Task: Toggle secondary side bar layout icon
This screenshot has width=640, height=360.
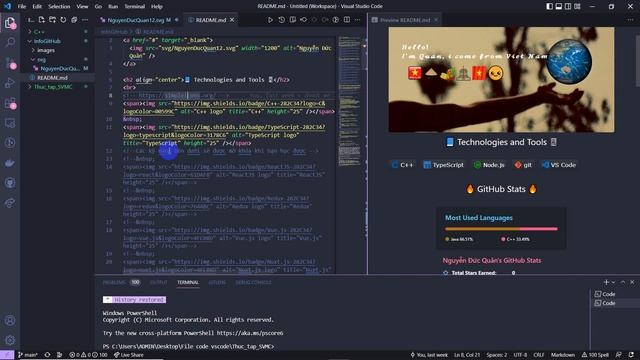Action: (568, 6)
